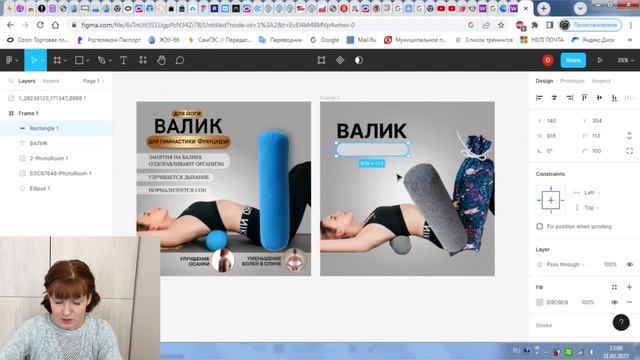Toggle independent corners icon

click(629, 151)
